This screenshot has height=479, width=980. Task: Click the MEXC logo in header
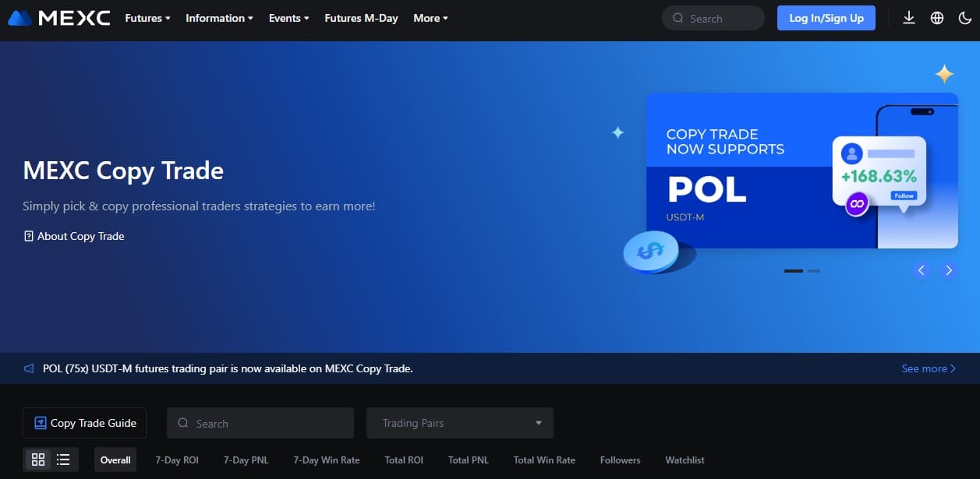coord(58,18)
